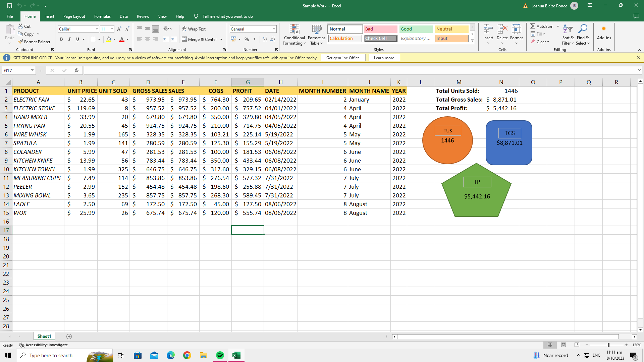Toggle align left
644x362 pixels.
point(140,39)
